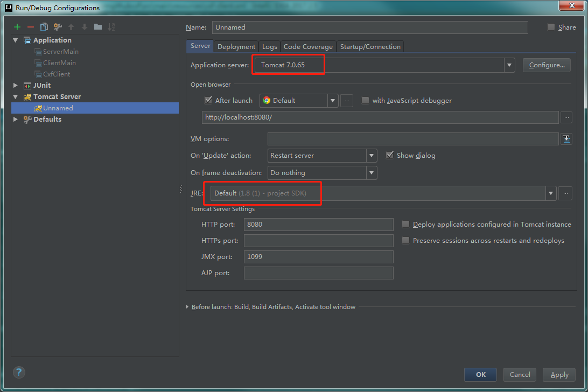Open the JRE dropdown

point(550,193)
